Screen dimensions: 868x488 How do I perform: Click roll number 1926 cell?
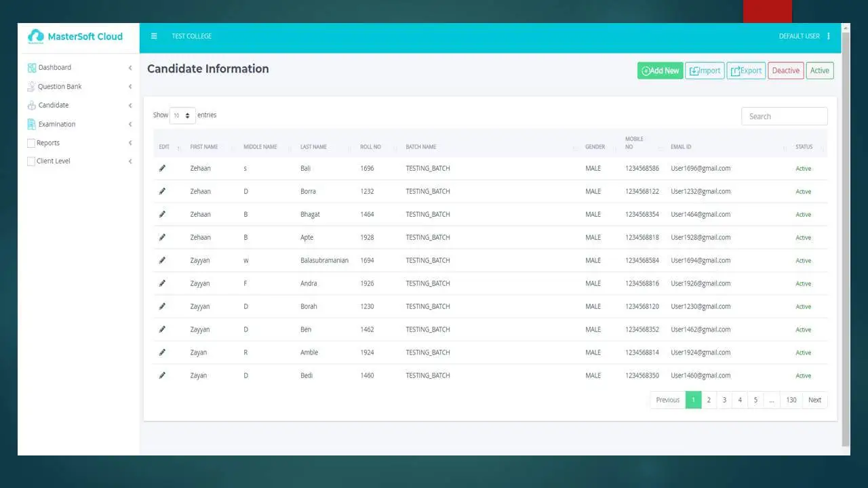(367, 283)
